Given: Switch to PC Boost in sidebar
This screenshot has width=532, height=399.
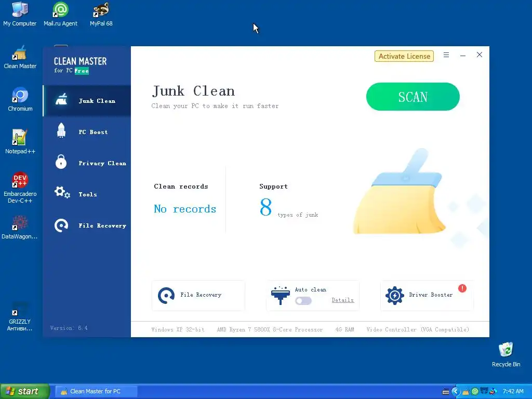Looking at the screenshot, I should (87, 132).
